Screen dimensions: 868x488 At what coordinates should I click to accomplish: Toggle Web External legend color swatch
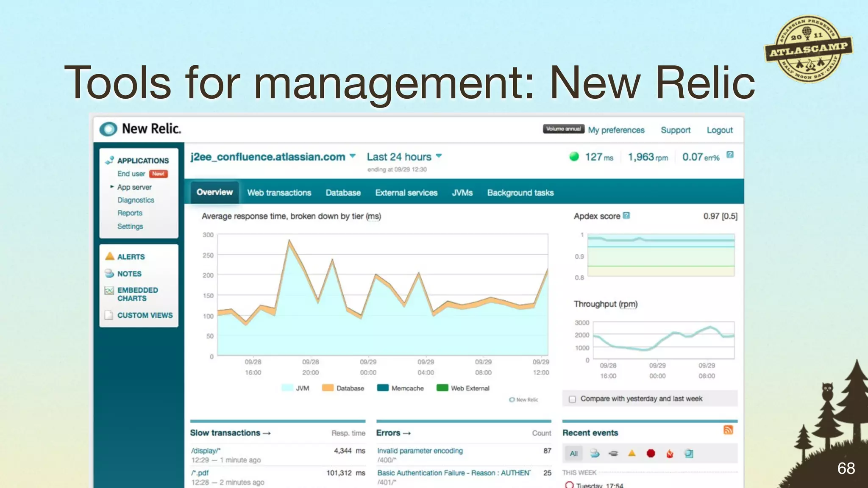click(x=442, y=388)
